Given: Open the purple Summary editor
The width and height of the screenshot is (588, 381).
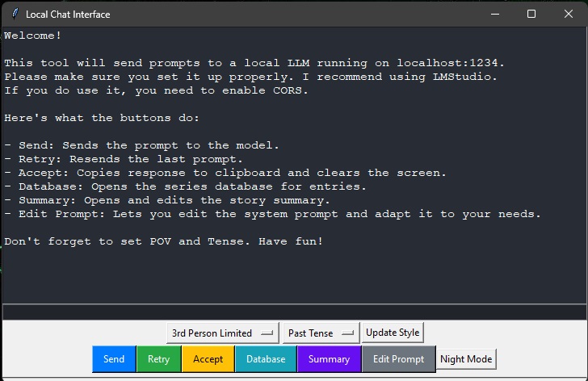Looking at the screenshot, I should [329, 359].
